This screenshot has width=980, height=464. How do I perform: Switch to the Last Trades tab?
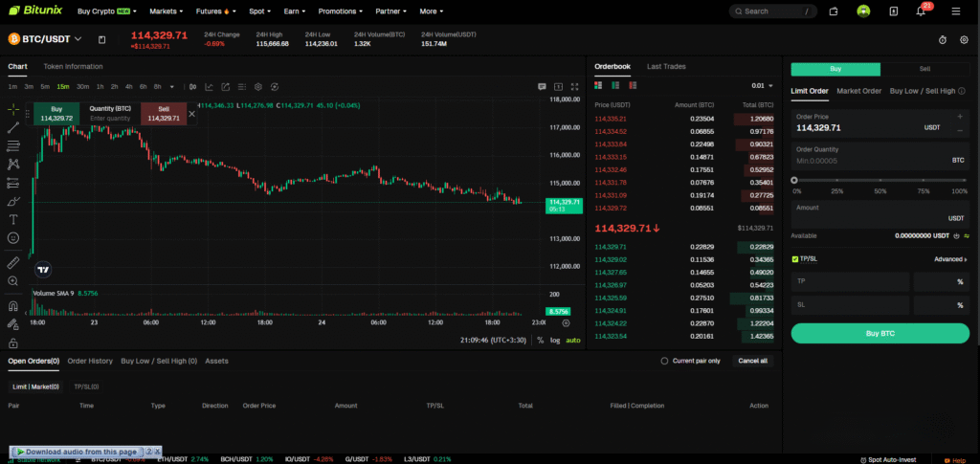pyautogui.click(x=666, y=67)
